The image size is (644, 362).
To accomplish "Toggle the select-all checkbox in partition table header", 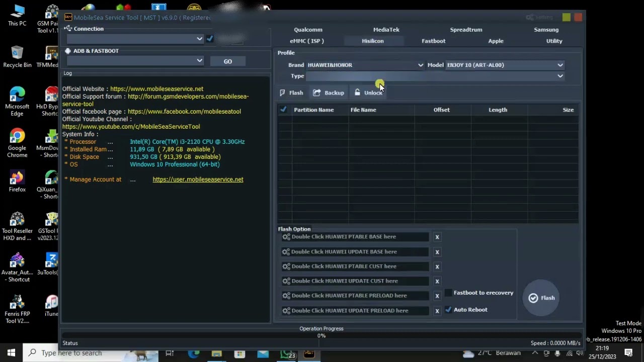I will point(283,110).
